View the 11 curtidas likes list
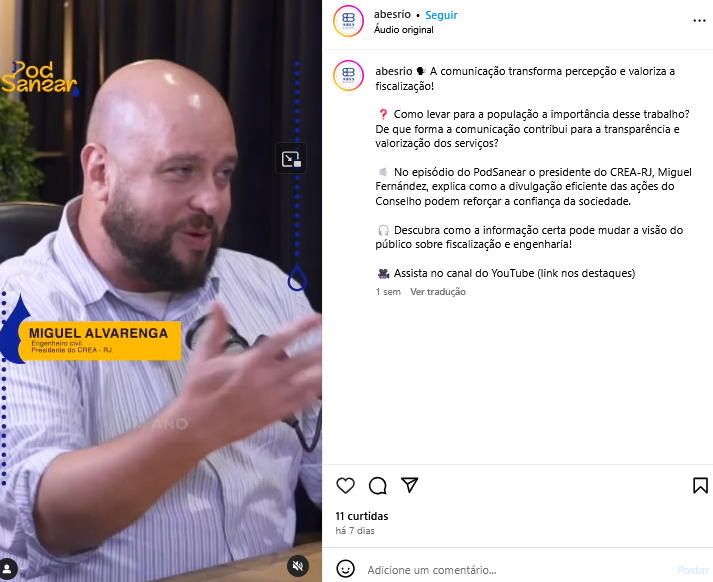713x582 pixels. tap(362, 516)
